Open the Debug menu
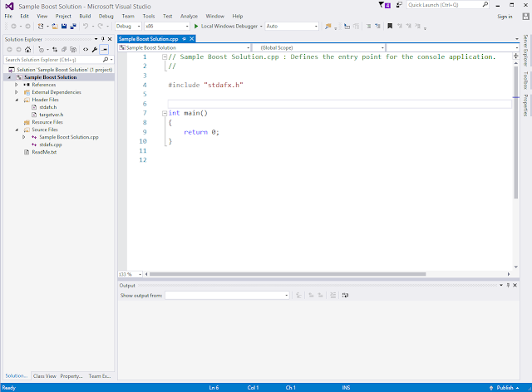This screenshot has height=392, width=532. pos(106,16)
